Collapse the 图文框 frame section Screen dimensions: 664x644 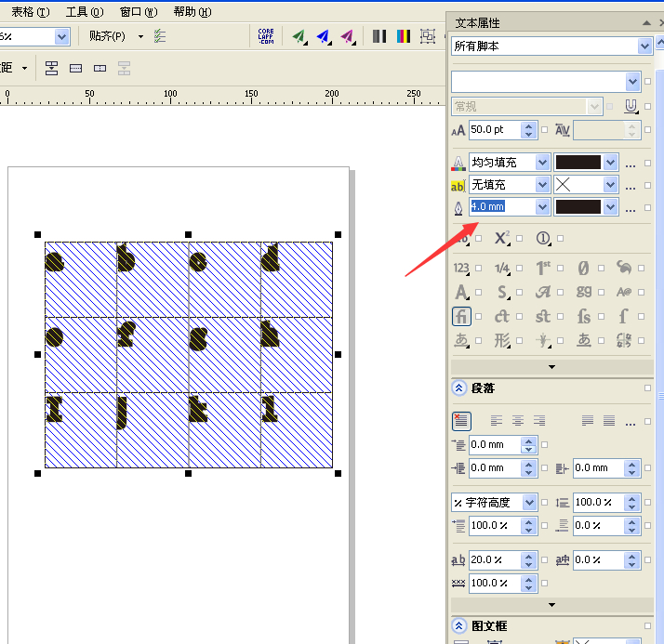459,625
